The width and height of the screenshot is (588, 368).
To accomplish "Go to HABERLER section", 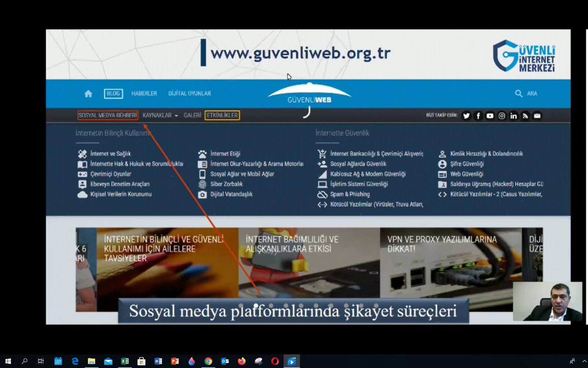I will click(144, 93).
